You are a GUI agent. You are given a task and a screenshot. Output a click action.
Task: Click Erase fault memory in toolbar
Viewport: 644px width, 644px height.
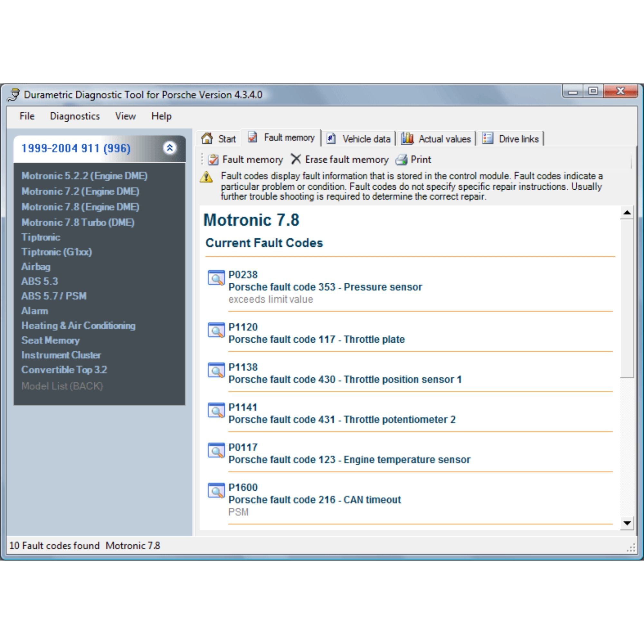click(339, 159)
